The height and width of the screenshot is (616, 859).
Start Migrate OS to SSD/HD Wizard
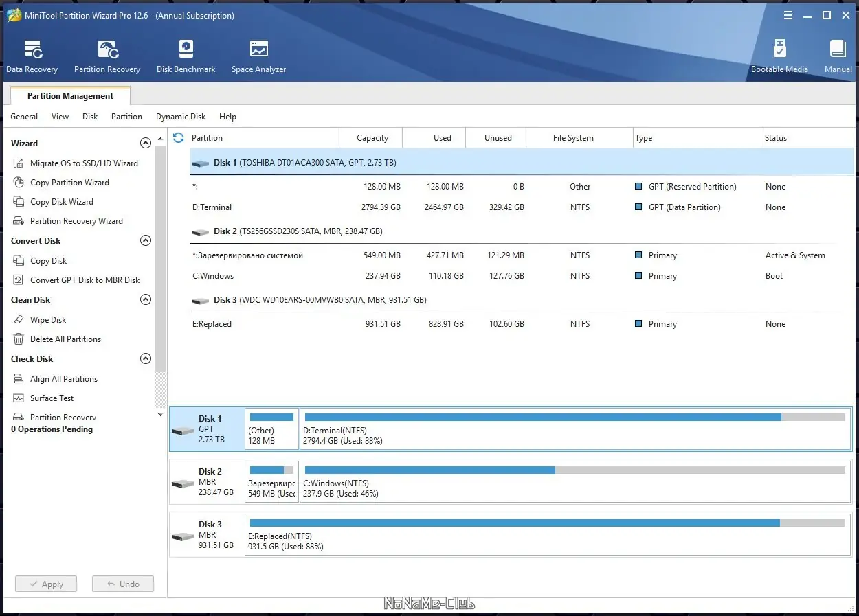click(x=84, y=163)
